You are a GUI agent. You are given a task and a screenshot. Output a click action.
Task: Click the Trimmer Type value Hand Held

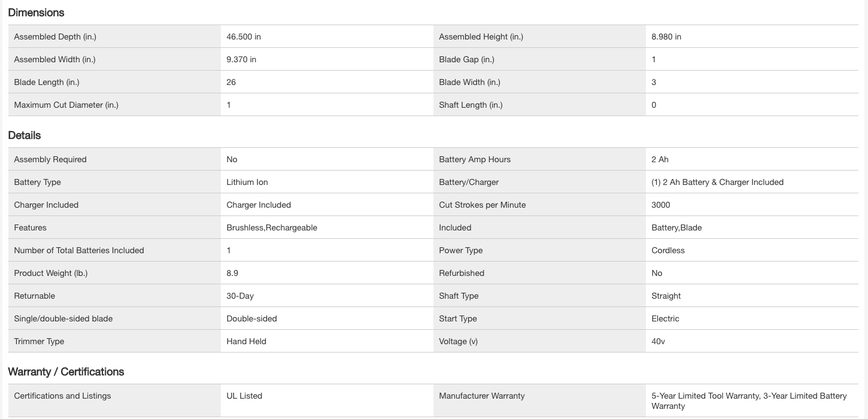(246, 341)
